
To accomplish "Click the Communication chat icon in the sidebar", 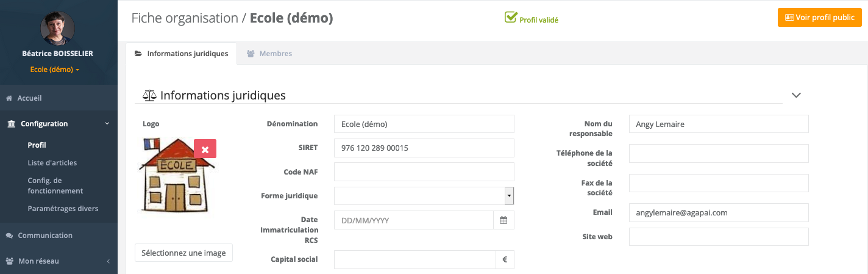I will click(x=10, y=236).
